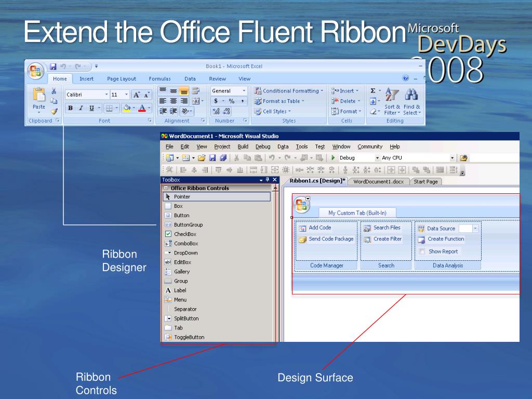Open the Debug menu in Visual Studio

(263, 147)
